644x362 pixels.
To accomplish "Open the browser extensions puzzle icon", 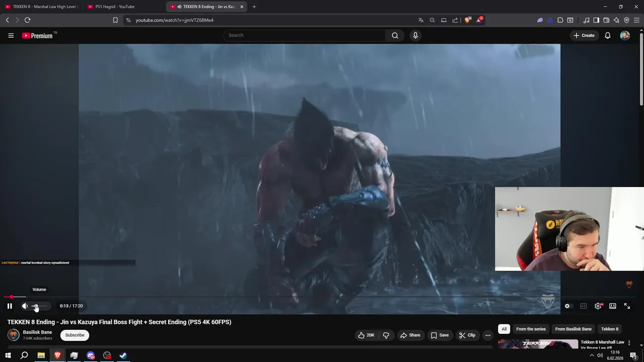I will [560, 20].
